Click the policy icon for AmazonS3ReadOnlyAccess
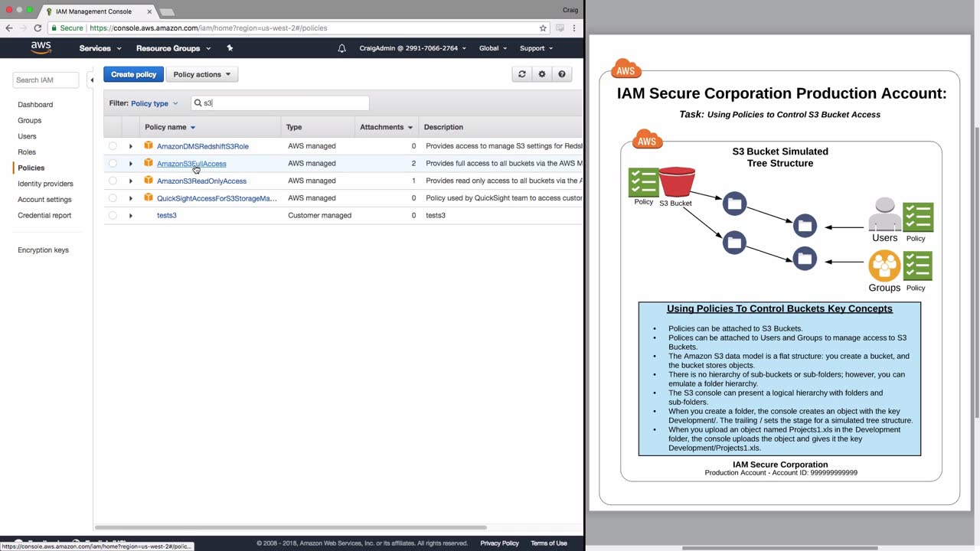 tap(149, 181)
